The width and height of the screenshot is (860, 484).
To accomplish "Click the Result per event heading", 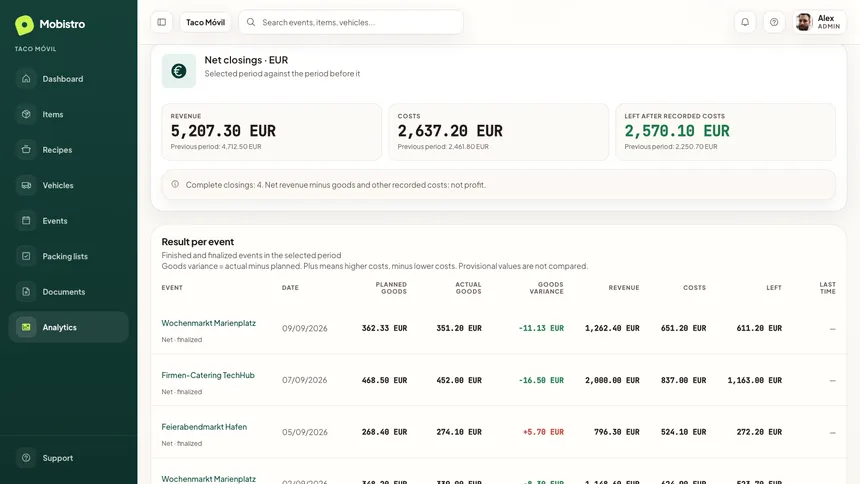I will pyautogui.click(x=197, y=241).
